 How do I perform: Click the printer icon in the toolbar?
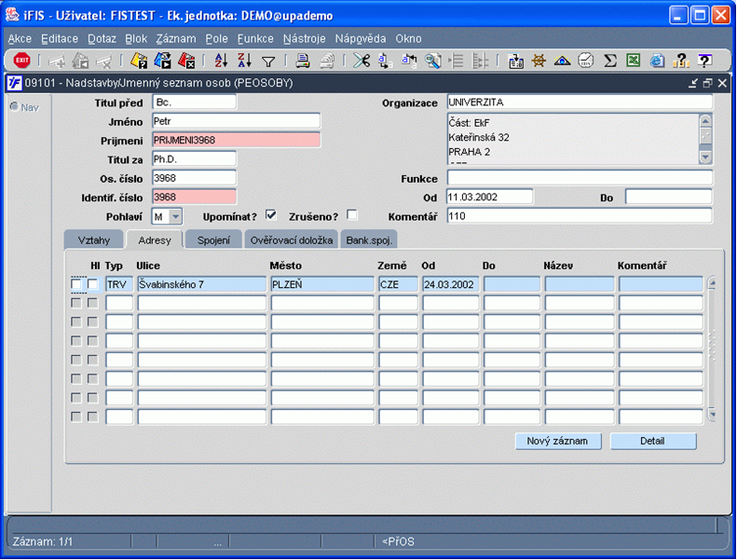(303, 61)
